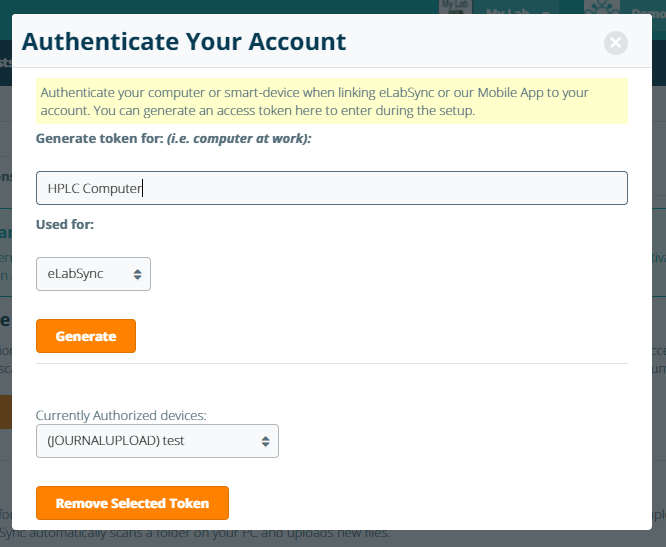This screenshot has width=666, height=547.
Task: Click the My Lab avatar thumbnail
Action: coord(454,8)
